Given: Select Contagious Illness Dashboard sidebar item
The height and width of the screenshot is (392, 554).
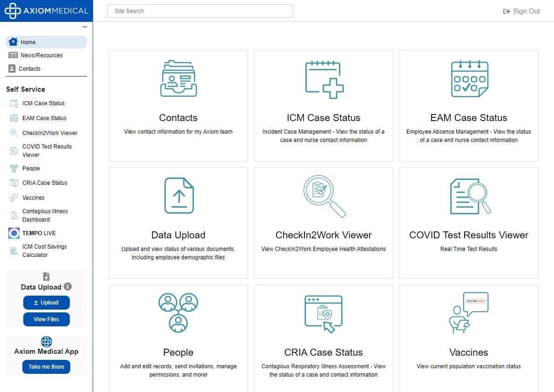Looking at the screenshot, I should tap(45, 215).
